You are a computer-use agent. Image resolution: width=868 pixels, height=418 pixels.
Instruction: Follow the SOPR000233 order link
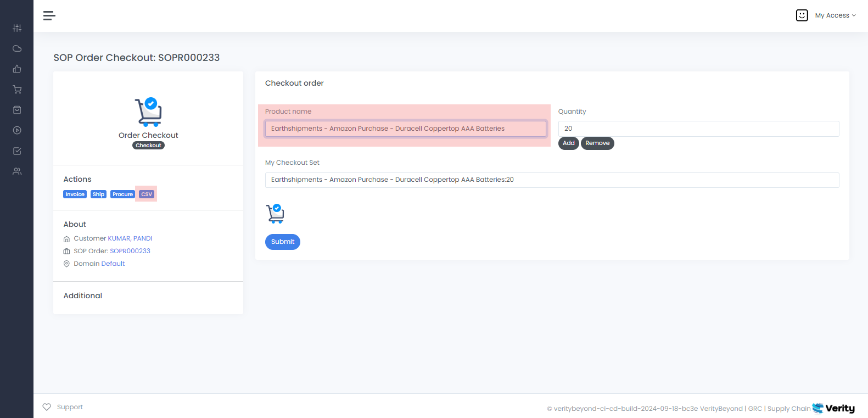pyautogui.click(x=130, y=250)
